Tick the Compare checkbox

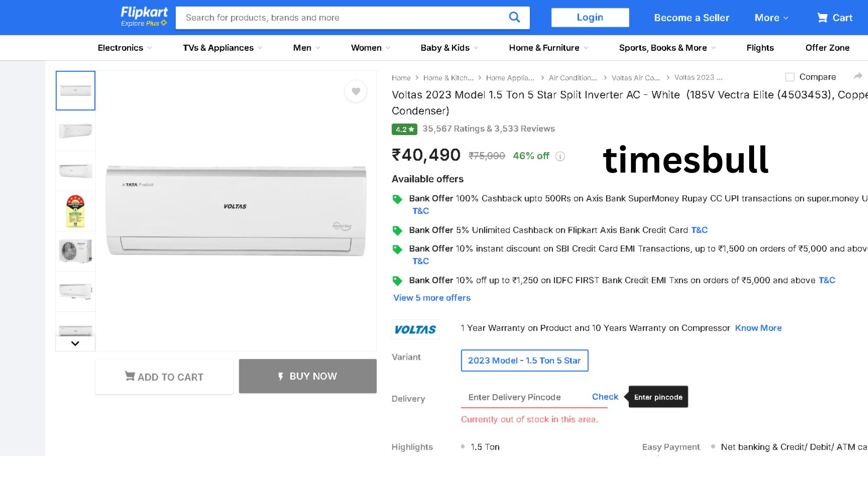point(790,77)
